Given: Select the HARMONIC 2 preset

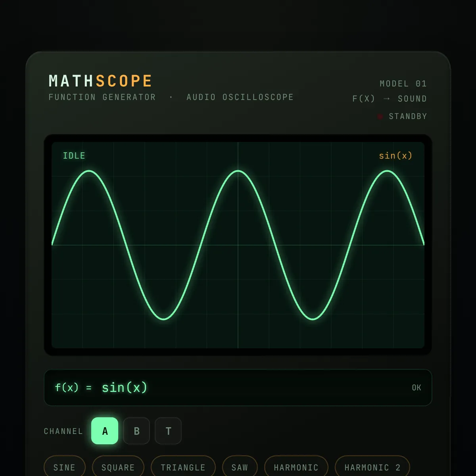Looking at the screenshot, I should 372,467.
